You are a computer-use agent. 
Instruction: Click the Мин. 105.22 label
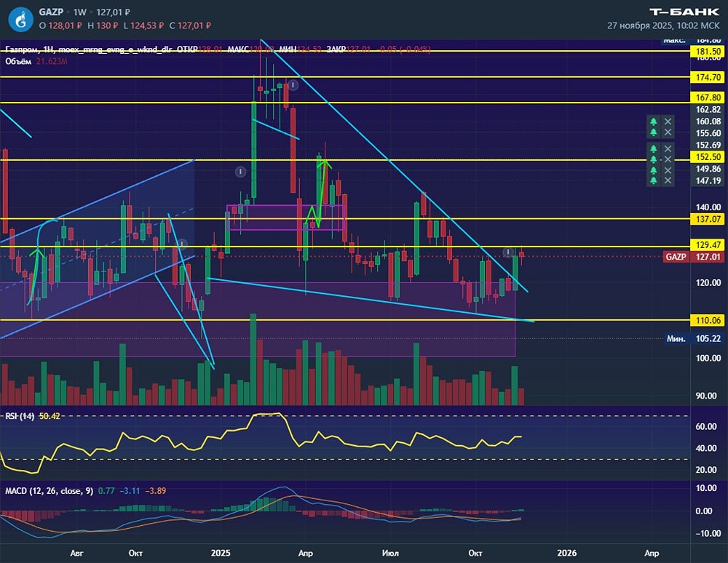(693, 338)
